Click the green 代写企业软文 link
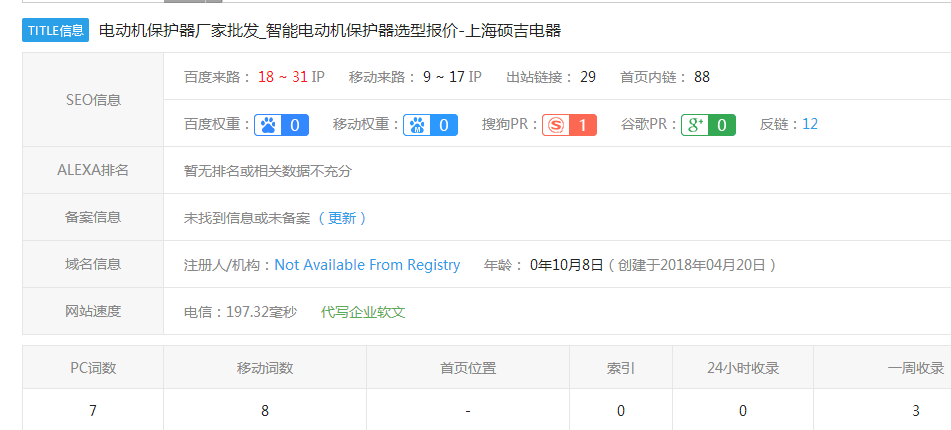This screenshot has width=951, height=430. point(363,312)
